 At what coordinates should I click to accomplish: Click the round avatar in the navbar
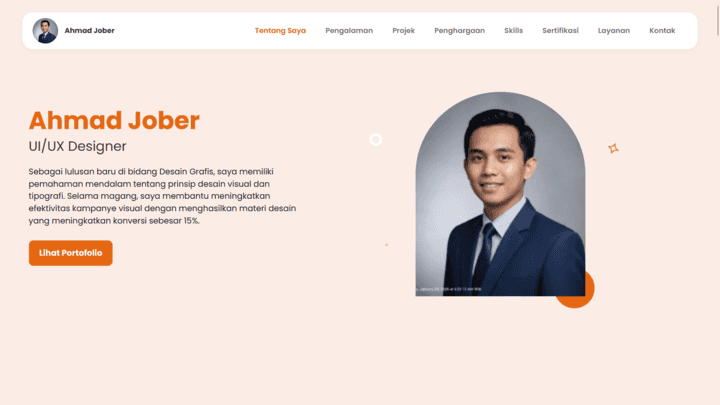(45, 31)
